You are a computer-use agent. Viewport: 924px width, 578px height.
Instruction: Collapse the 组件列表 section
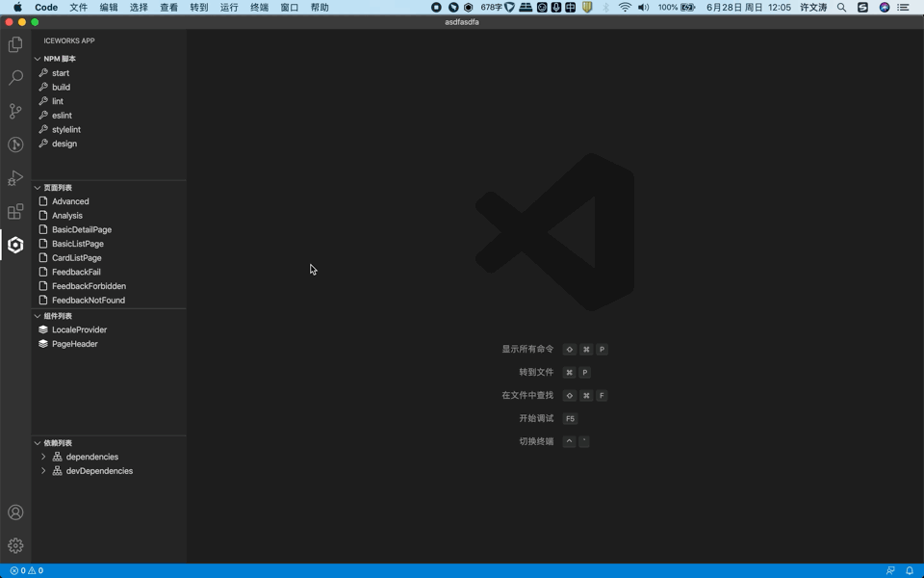(x=109, y=316)
